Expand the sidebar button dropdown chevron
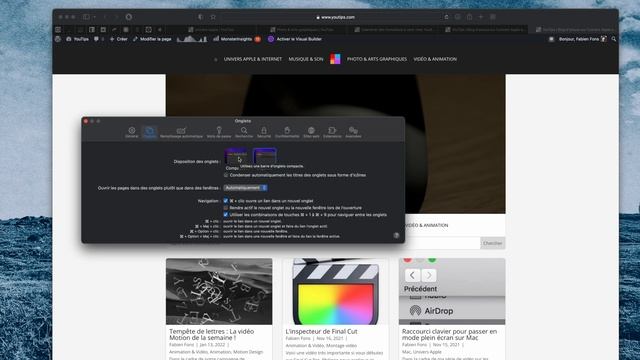640x360 pixels. (x=94, y=17)
